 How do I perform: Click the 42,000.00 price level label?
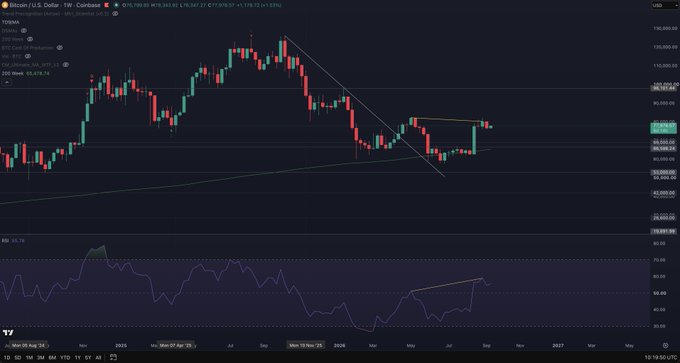coord(664,193)
